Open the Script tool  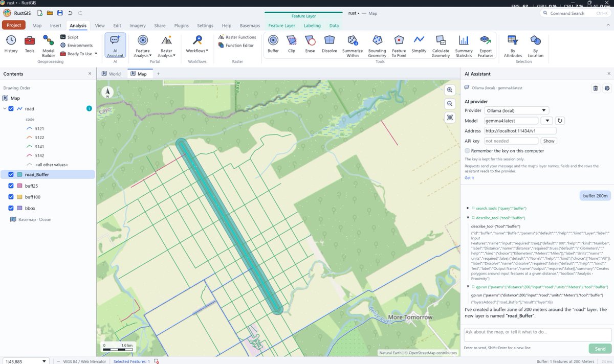click(69, 37)
